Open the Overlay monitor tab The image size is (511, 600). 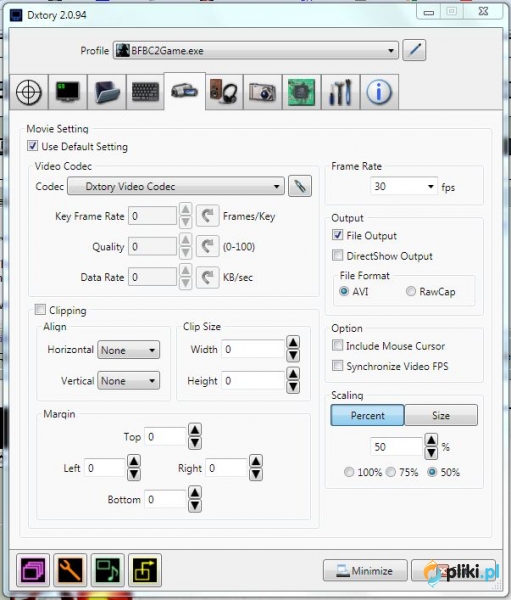point(68,92)
